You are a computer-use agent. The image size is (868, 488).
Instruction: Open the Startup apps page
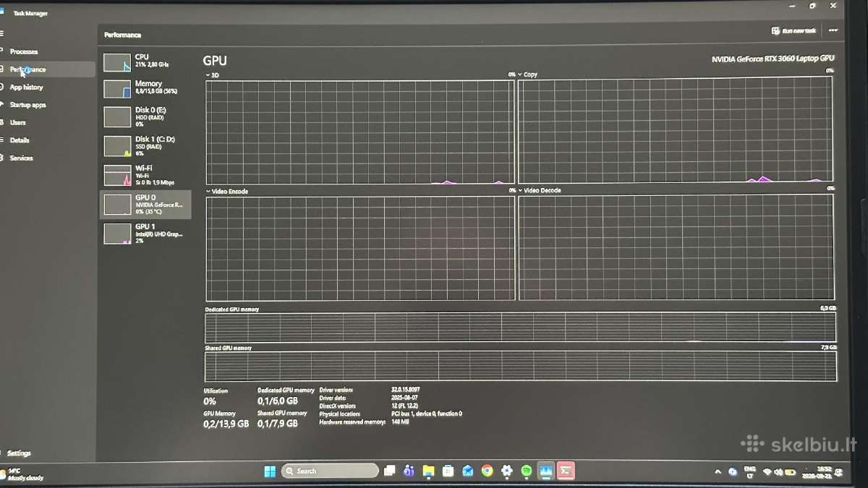[48, 105]
